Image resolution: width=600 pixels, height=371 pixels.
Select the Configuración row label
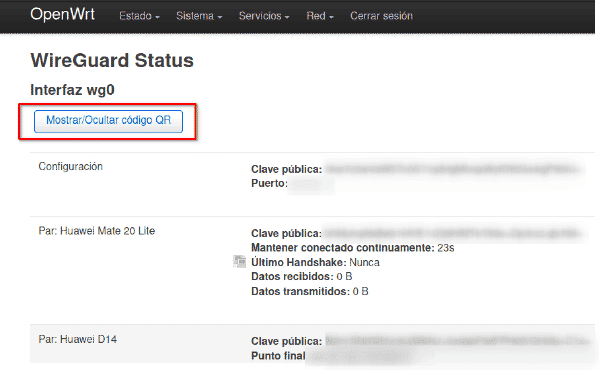coord(70,166)
